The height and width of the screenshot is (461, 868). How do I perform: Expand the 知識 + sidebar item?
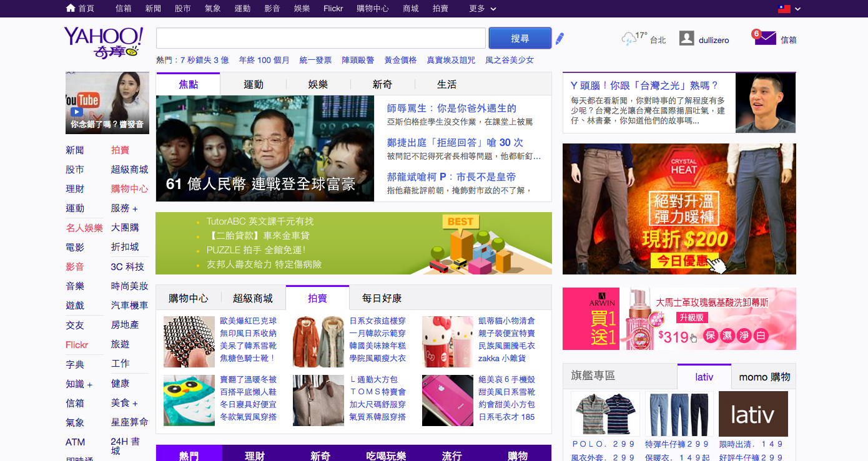pyautogui.click(x=79, y=384)
